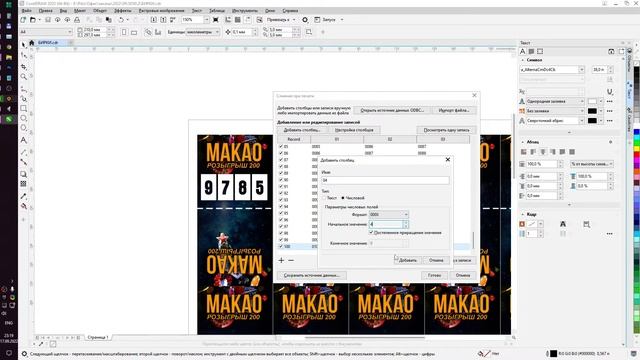
Task: Click the Open folder icon
Action: pyautogui.click(x=33, y=20)
